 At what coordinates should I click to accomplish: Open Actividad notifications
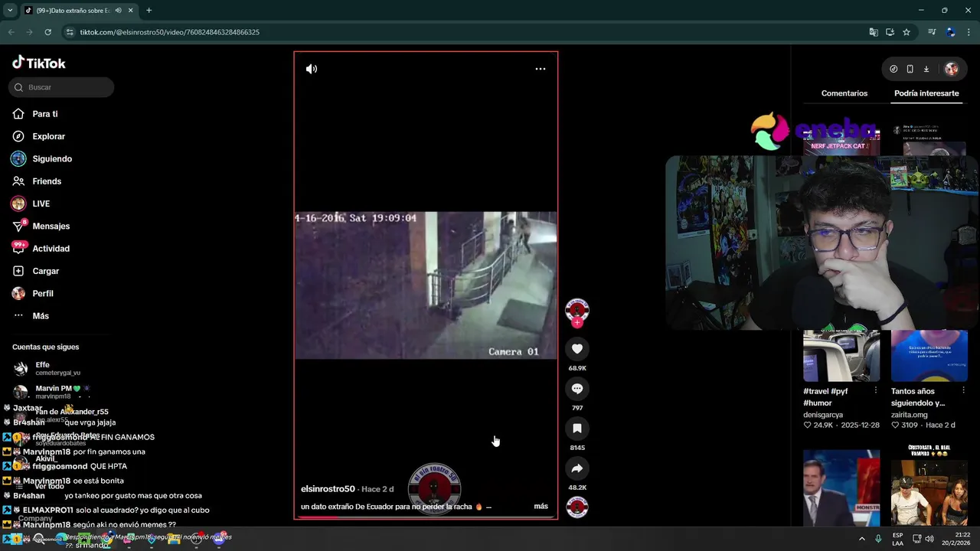[51, 249]
